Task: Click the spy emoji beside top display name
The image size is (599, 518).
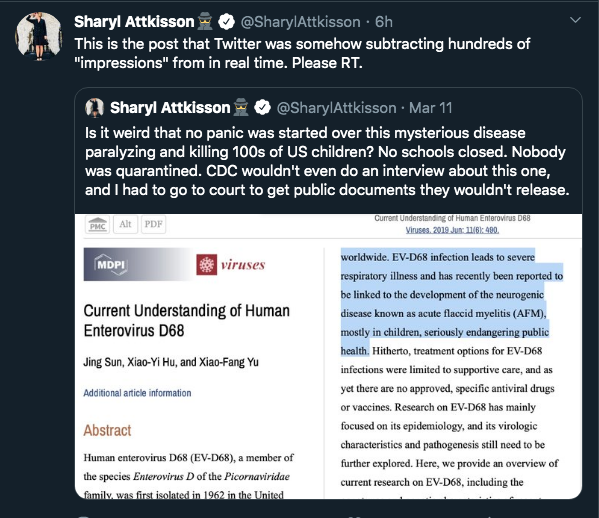Action: click(x=205, y=21)
